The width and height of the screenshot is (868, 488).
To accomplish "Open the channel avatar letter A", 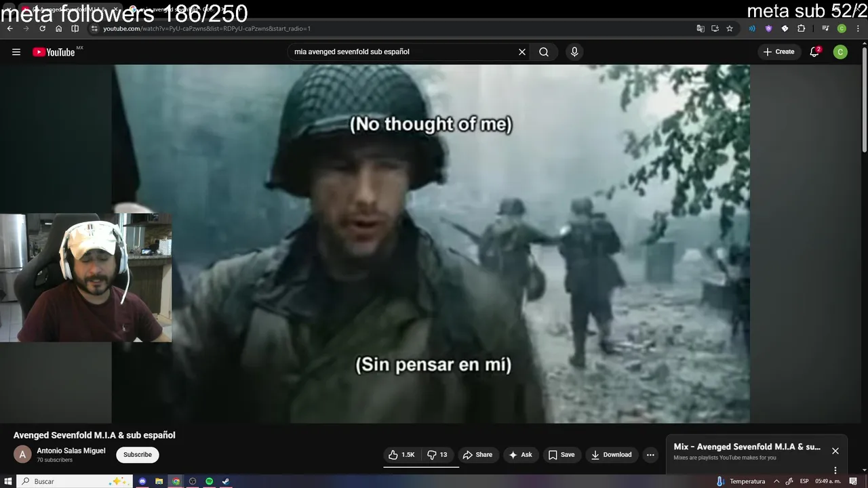I will [22, 455].
